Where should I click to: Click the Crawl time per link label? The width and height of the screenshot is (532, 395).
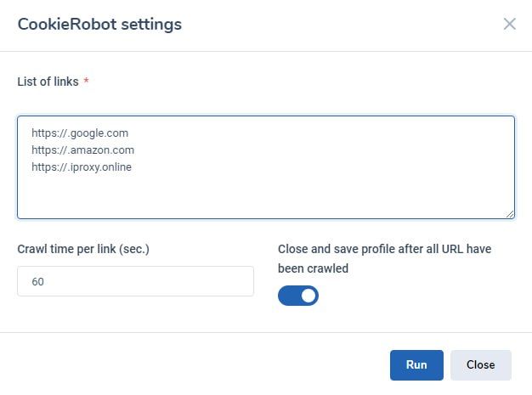tap(83, 250)
